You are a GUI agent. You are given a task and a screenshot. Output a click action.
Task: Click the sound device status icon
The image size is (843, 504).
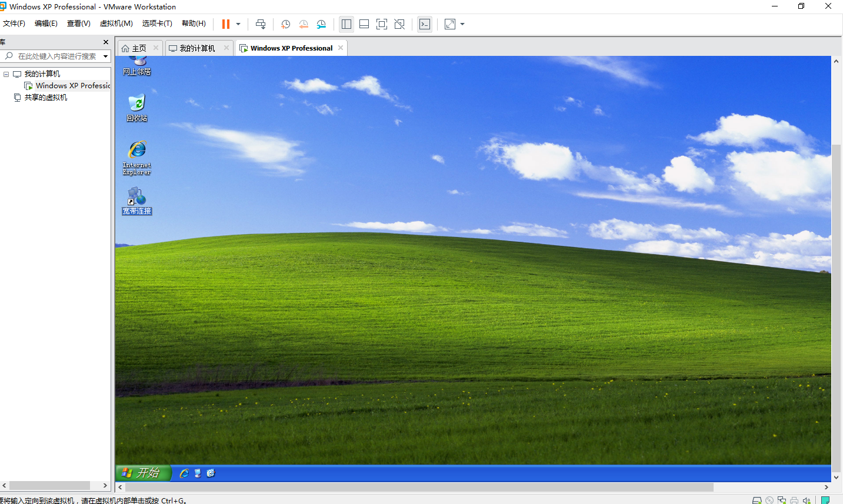[807, 499]
